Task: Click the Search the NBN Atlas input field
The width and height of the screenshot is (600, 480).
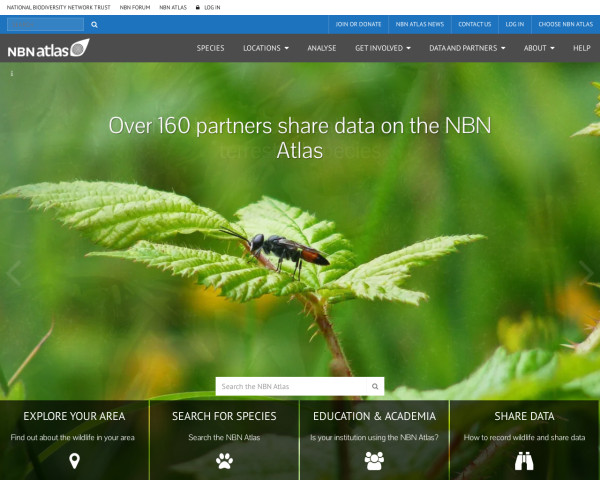Action: [x=292, y=386]
